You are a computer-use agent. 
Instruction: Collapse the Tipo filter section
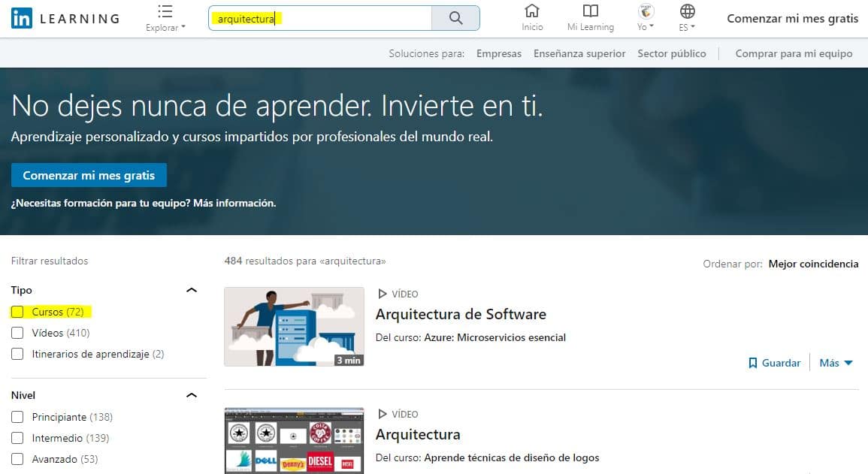[x=192, y=289]
